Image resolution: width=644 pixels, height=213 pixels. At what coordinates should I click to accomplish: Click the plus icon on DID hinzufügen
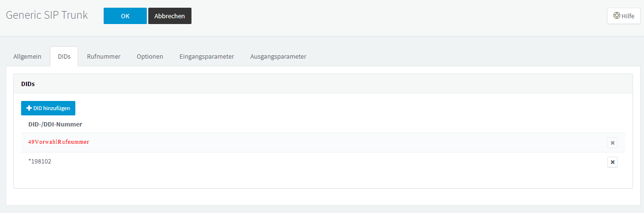[29, 108]
